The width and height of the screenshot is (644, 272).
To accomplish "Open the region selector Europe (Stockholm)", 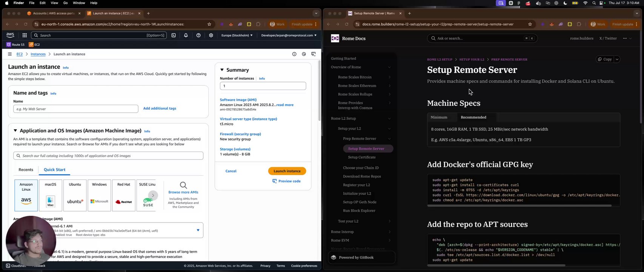I will click(x=237, y=35).
